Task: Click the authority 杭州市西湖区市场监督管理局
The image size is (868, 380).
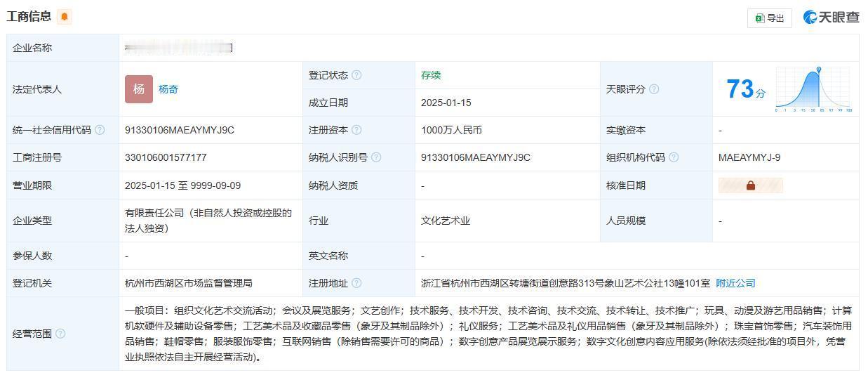Action: pos(189,283)
